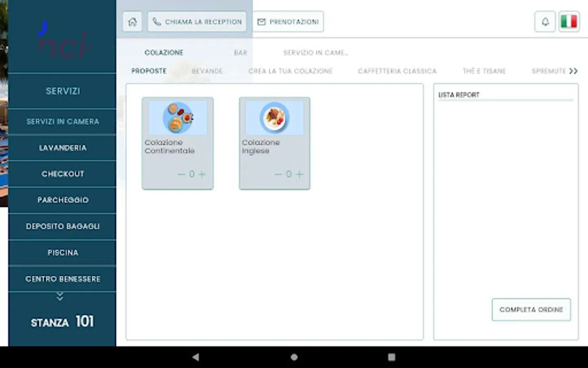This screenshot has height=368, width=588.
Task: Select the Proposte subcategory
Action: point(149,71)
